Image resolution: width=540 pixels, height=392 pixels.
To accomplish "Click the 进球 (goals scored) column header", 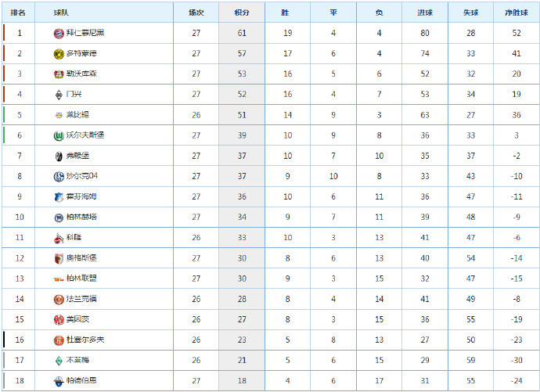I will pyautogui.click(x=425, y=13).
